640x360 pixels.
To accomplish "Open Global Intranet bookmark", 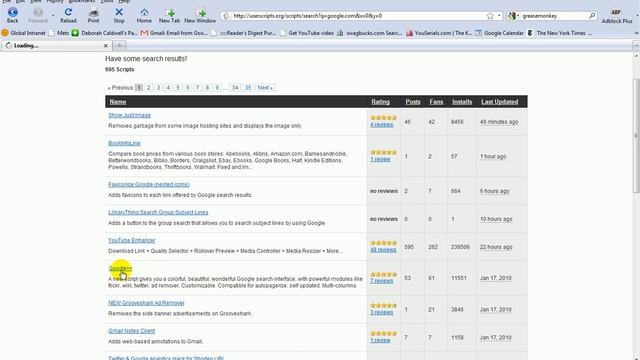I will point(24,33).
